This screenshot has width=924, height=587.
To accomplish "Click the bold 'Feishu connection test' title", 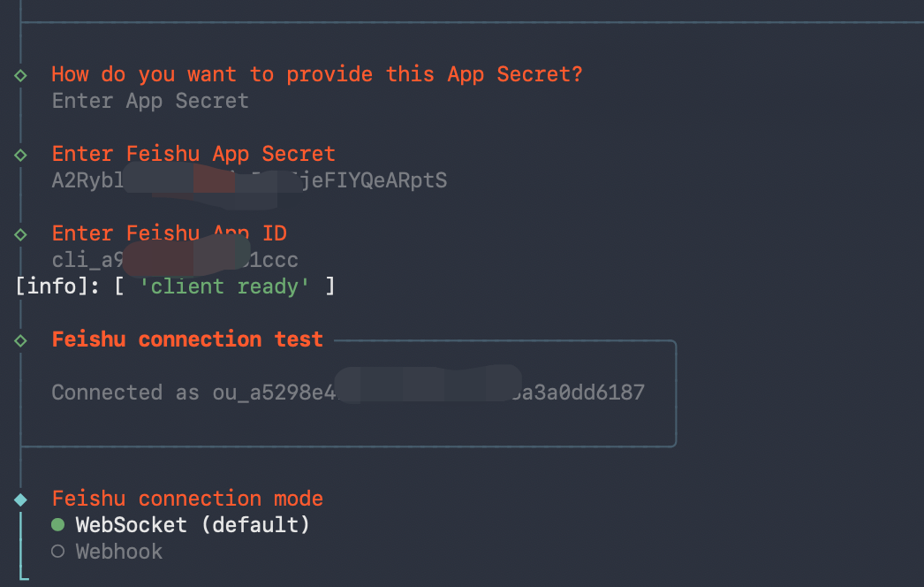I will [187, 339].
